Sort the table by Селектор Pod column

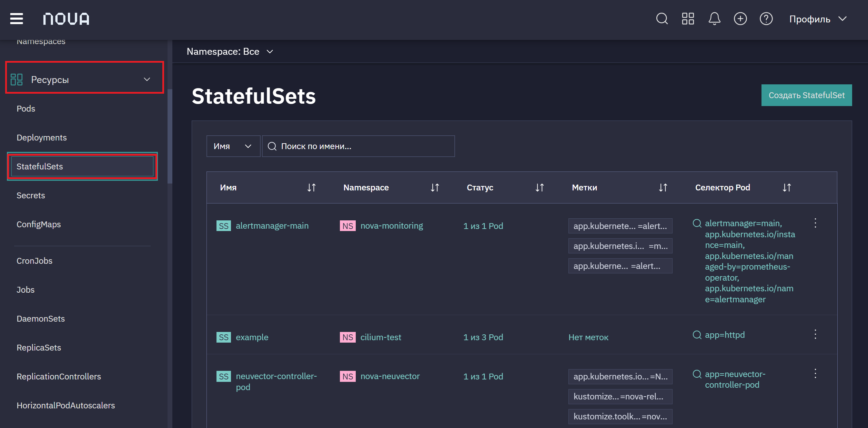787,187
